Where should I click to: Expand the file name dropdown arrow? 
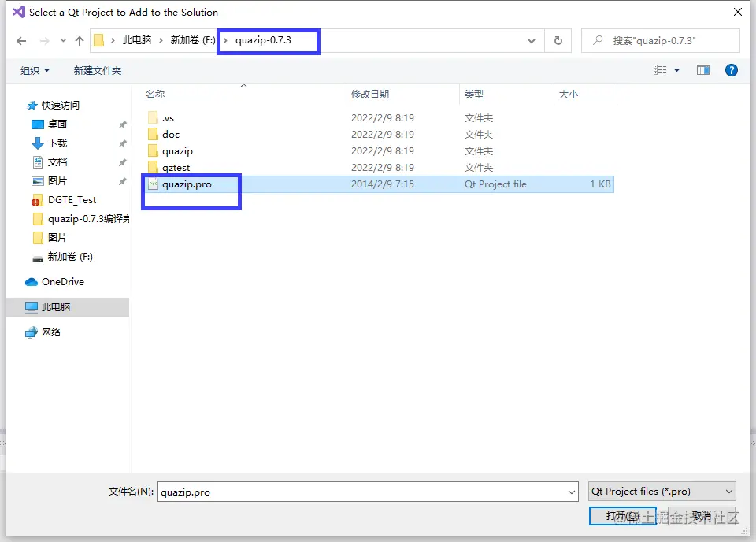[572, 492]
